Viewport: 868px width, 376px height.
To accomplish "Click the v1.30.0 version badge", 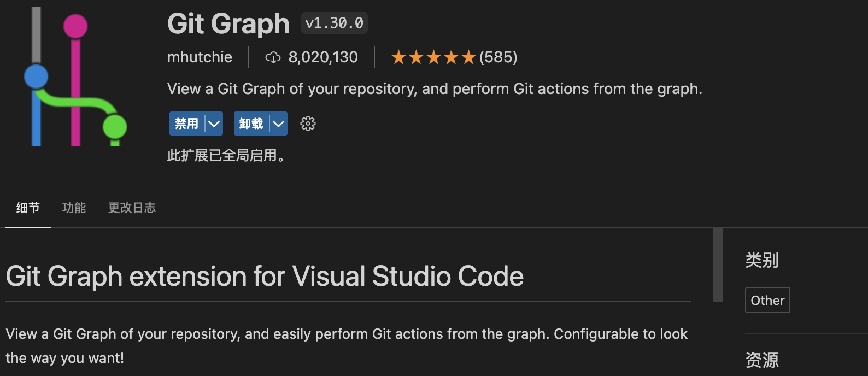I will [x=334, y=23].
